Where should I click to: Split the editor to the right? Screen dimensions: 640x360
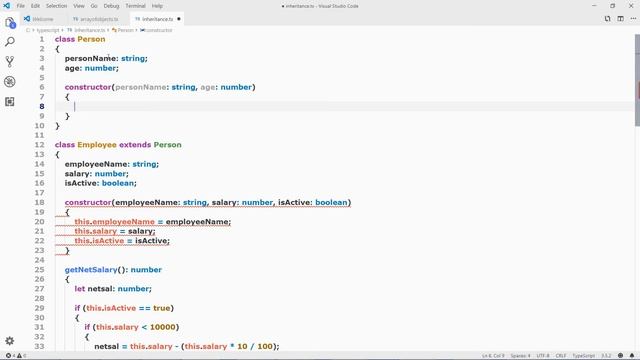click(x=620, y=19)
